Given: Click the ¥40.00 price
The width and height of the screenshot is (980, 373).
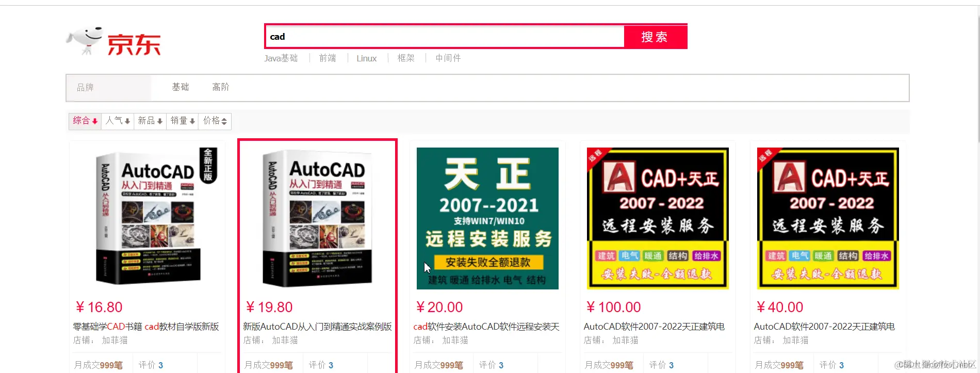Looking at the screenshot, I should click(x=780, y=307).
